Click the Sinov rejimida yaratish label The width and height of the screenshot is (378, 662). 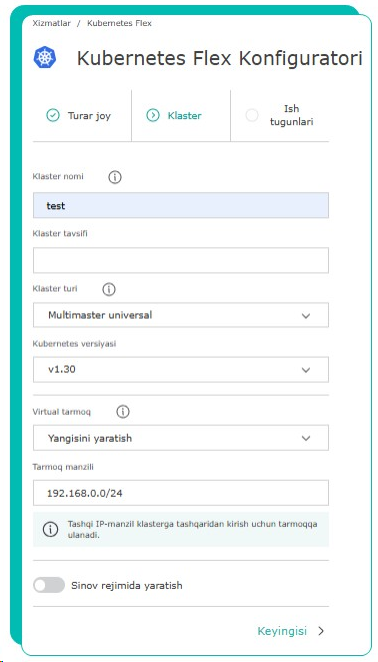(x=127, y=586)
